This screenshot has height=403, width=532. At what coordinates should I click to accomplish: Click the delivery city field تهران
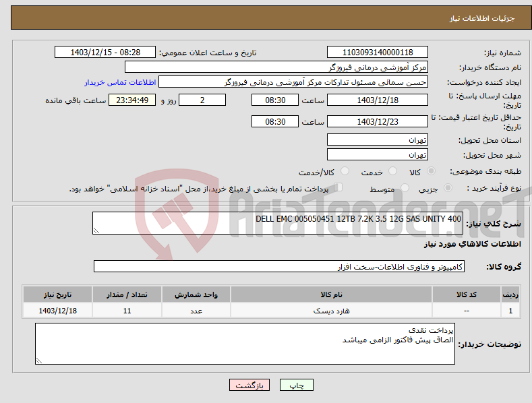378,155
